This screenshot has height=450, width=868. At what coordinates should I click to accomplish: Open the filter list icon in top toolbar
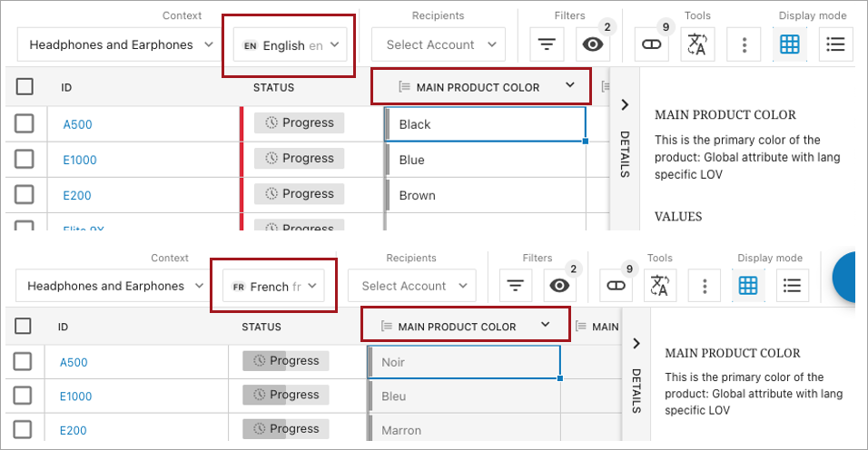(547, 44)
